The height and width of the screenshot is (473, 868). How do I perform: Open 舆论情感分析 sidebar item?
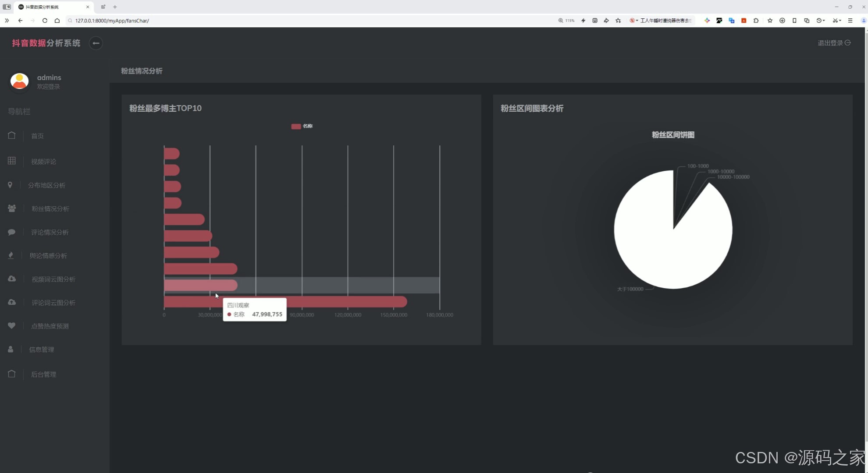tap(48, 256)
